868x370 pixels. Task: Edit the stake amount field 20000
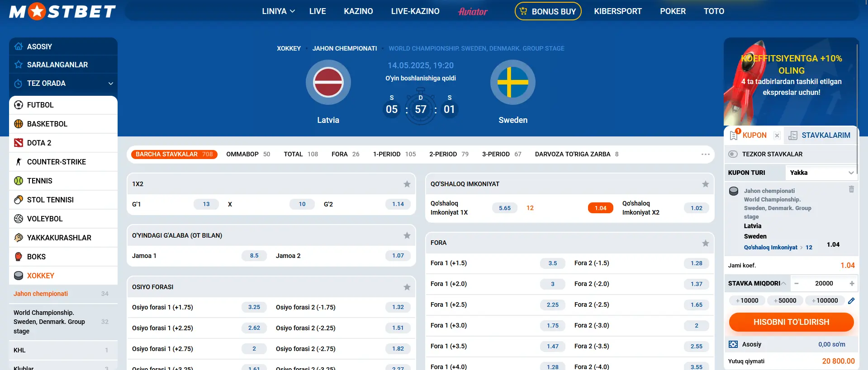point(824,283)
